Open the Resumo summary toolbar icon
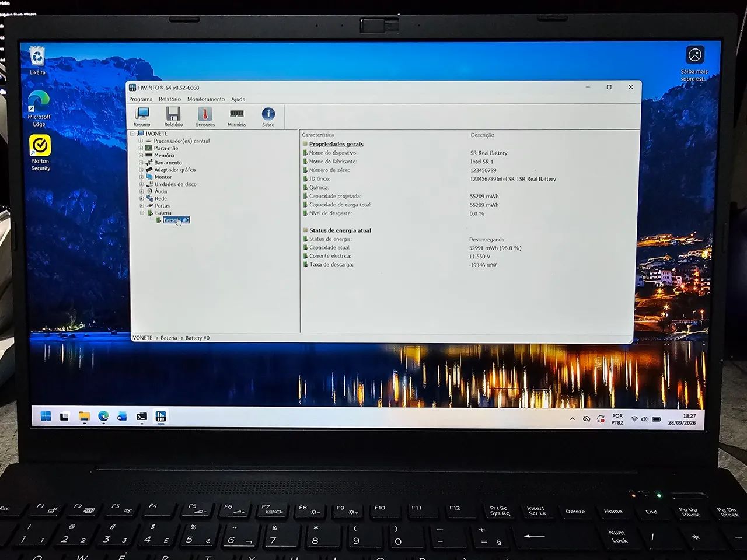747x560 pixels. point(142,116)
